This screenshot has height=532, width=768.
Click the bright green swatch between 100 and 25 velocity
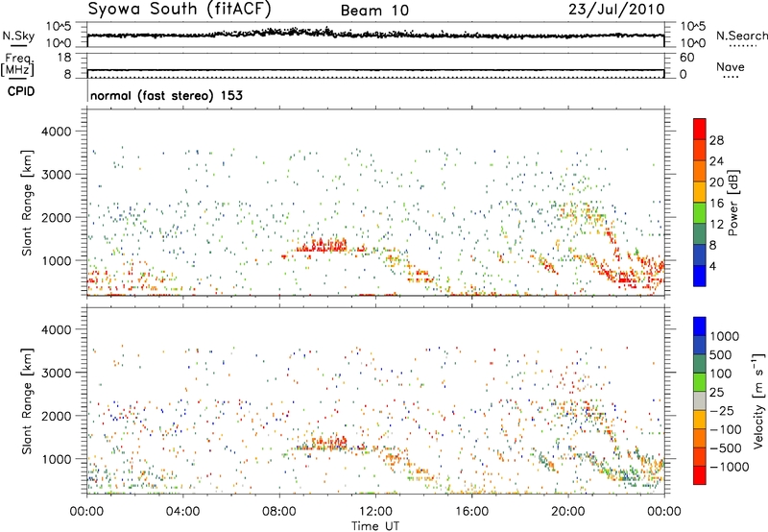(700, 382)
